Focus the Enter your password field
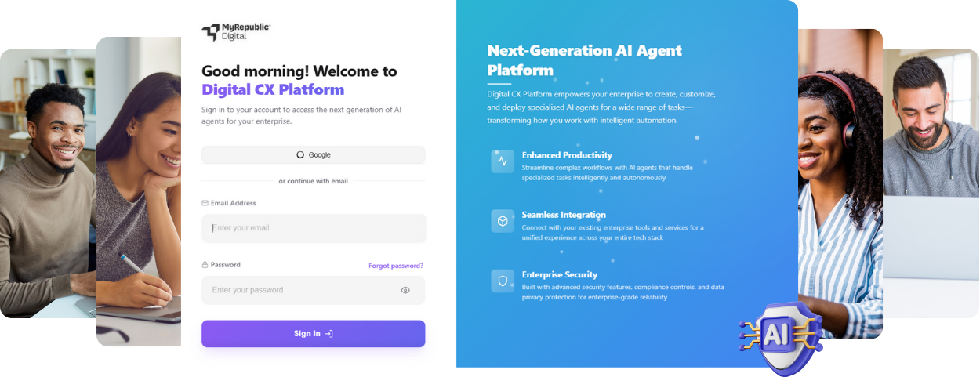 point(314,290)
